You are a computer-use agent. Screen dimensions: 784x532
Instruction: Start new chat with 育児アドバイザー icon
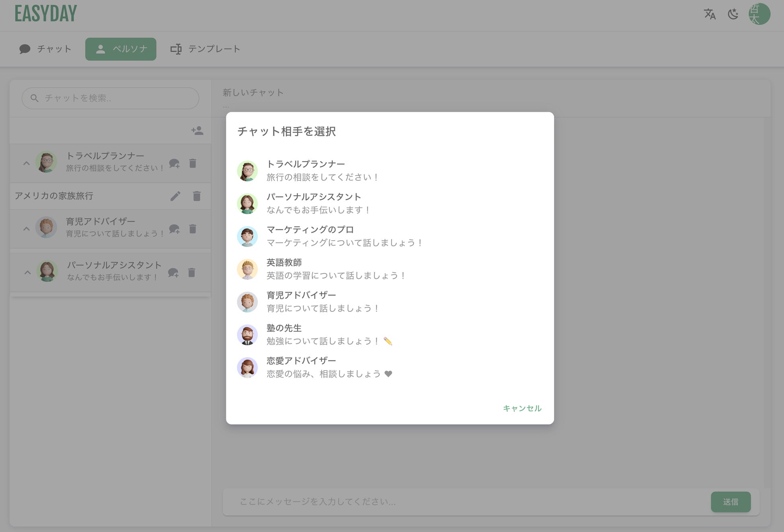[174, 229]
